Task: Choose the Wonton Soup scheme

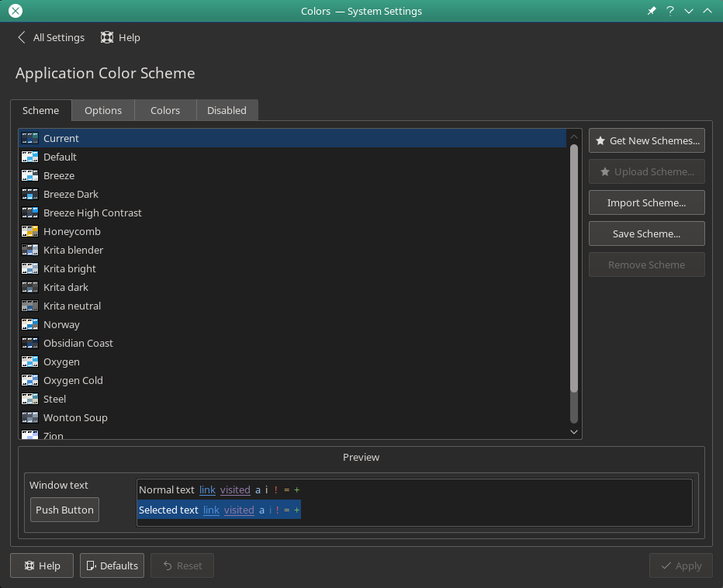Action: [75, 417]
